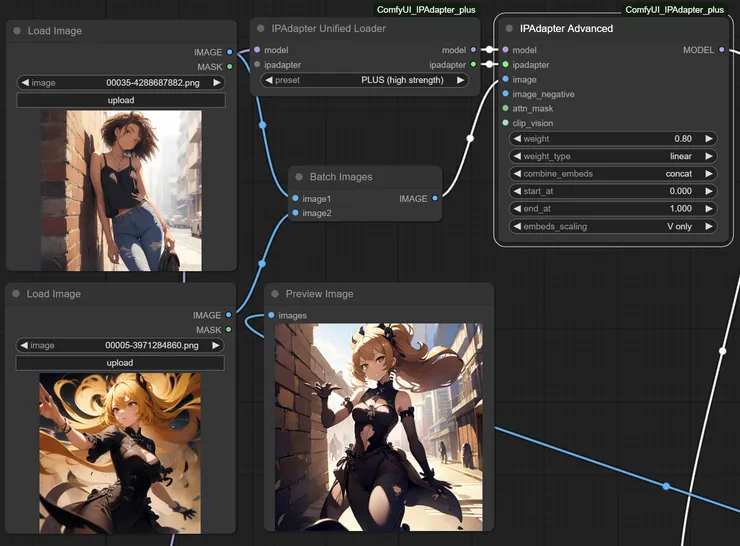This screenshot has width=740, height=546.
Task: Click the attn_mask input socket
Action: pos(505,108)
